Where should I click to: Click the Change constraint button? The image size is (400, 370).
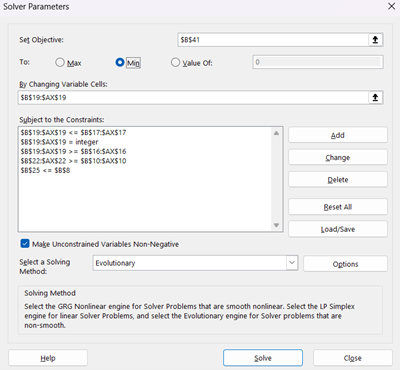click(338, 157)
